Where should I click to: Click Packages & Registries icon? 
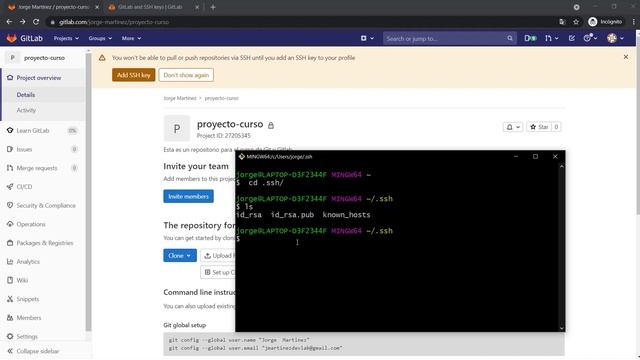[10, 243]
